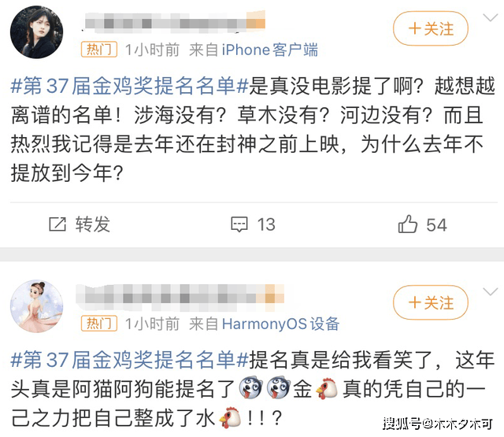Open first poster's profile avatar
Screen dimensions: 504x437
[36, 32]
